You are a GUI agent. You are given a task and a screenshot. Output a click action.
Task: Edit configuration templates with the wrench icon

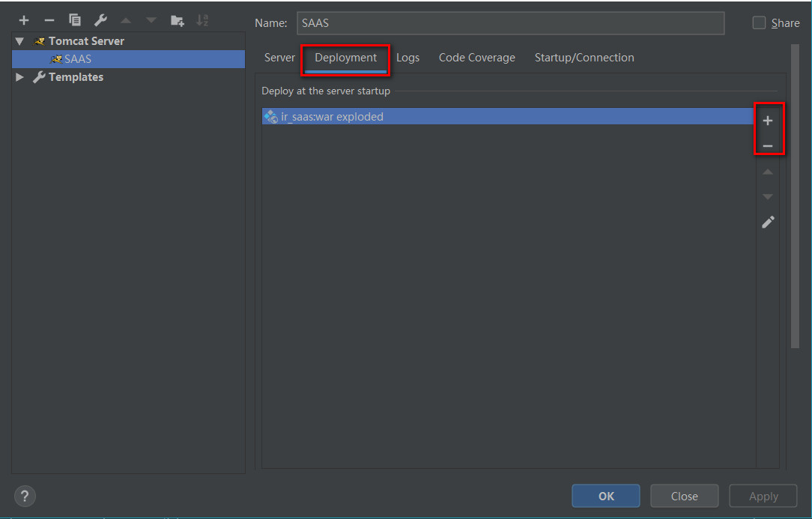(100, 20)
